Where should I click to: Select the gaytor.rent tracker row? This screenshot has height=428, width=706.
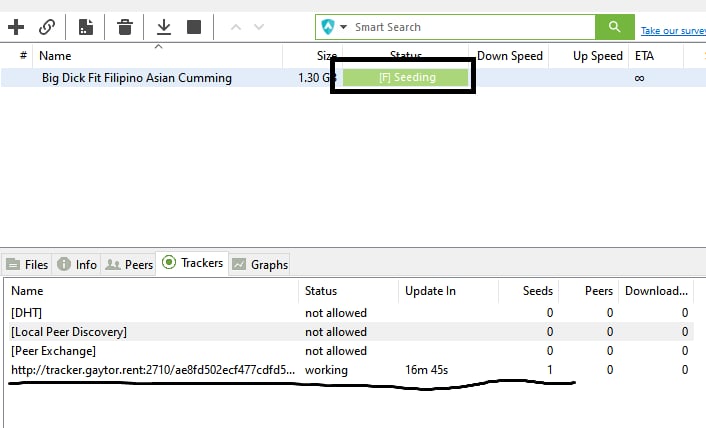pos(349,370)
